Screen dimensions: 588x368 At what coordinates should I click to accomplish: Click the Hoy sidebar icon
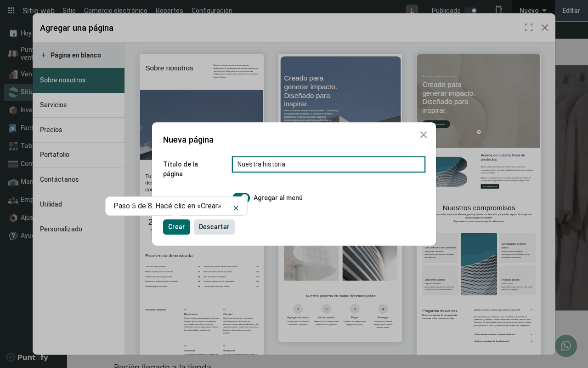pos(13,33)
